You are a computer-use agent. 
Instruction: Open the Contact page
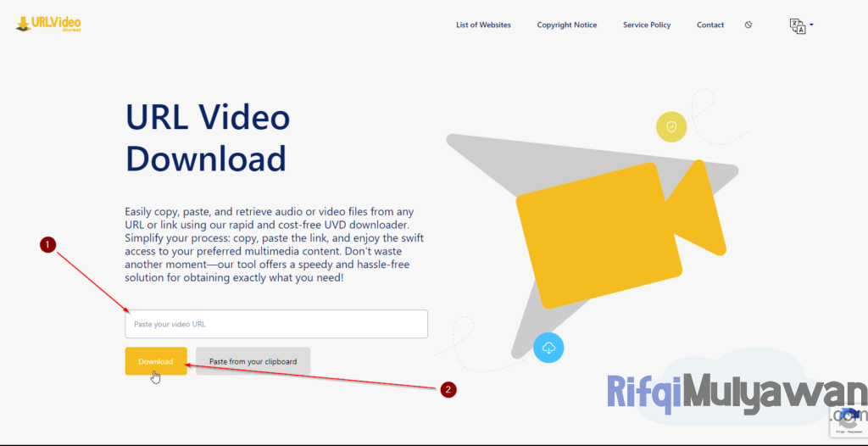coord(710,25)
